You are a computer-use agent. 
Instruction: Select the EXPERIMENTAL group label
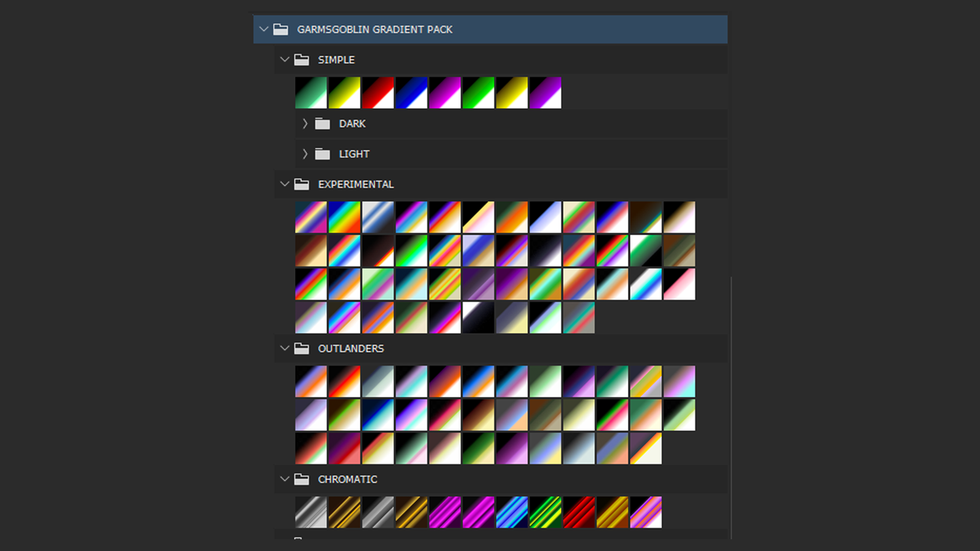point(355,184)
